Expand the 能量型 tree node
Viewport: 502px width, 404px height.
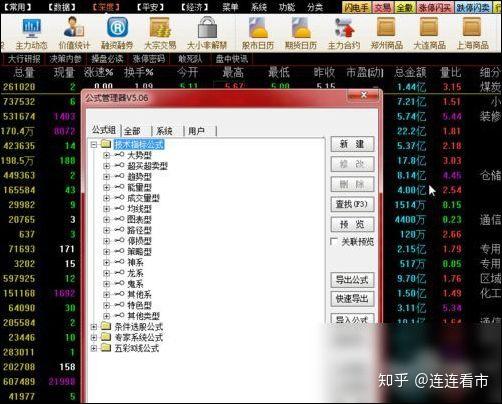click(106, 187)
